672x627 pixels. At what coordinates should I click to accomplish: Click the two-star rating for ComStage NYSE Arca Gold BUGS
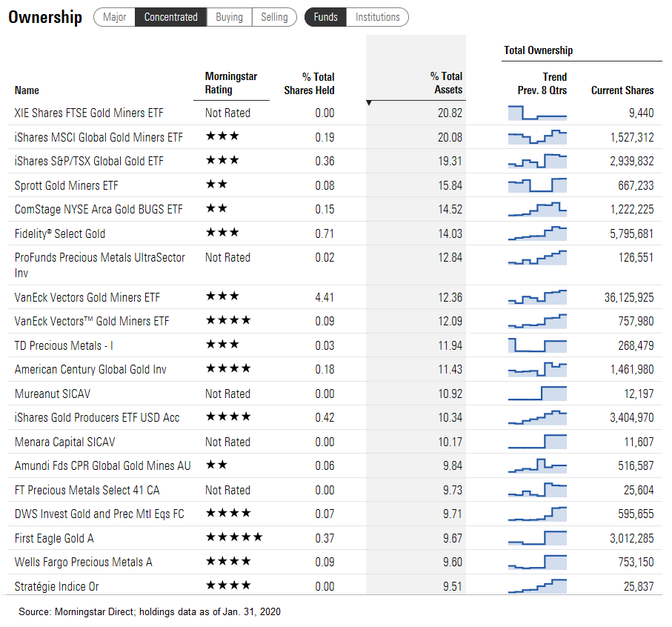(x=216, y=210)
